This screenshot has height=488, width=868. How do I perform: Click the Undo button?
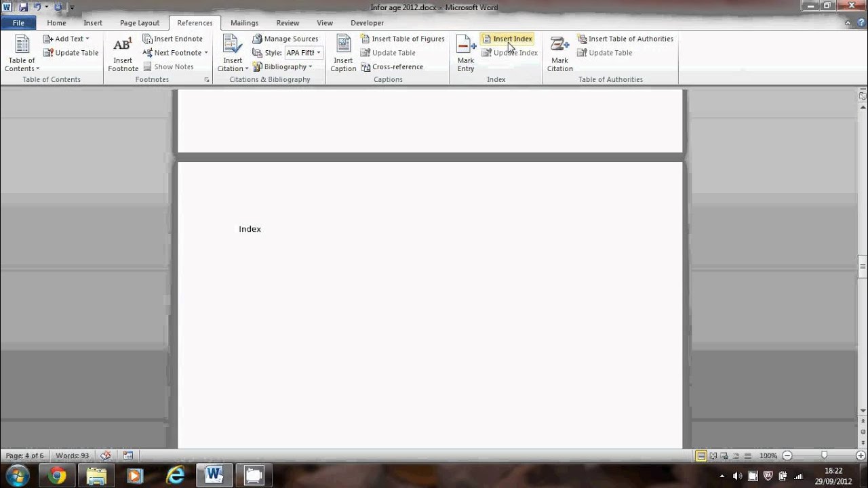click(37, 7)
